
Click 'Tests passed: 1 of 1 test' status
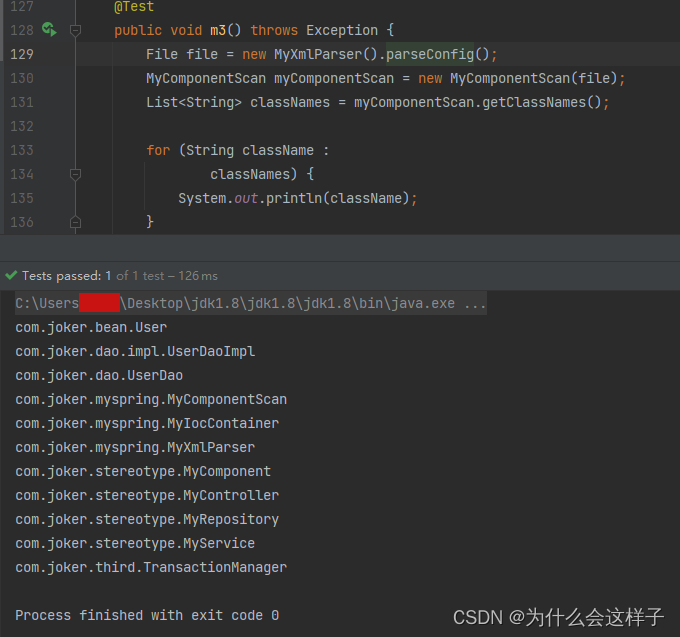click(93, 276)
